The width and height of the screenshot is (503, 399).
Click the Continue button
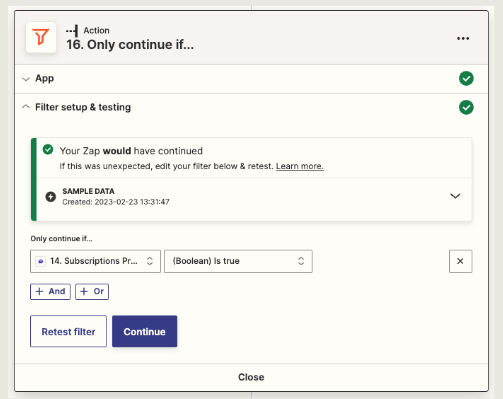[x=145, y=331]
